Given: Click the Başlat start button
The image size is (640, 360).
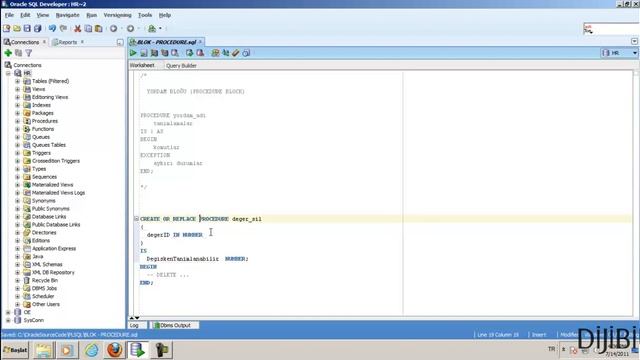Looking at the screenshot, I should click(x=16, y=350).
